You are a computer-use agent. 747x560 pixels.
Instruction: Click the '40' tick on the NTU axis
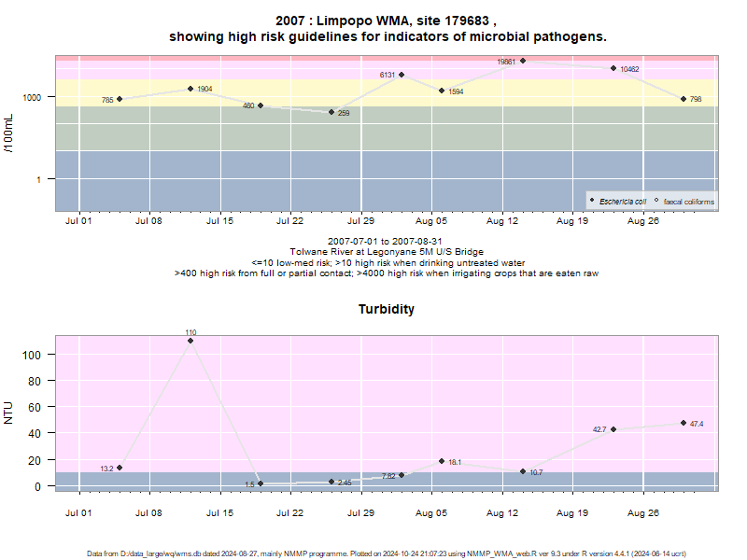click(35, 434)
